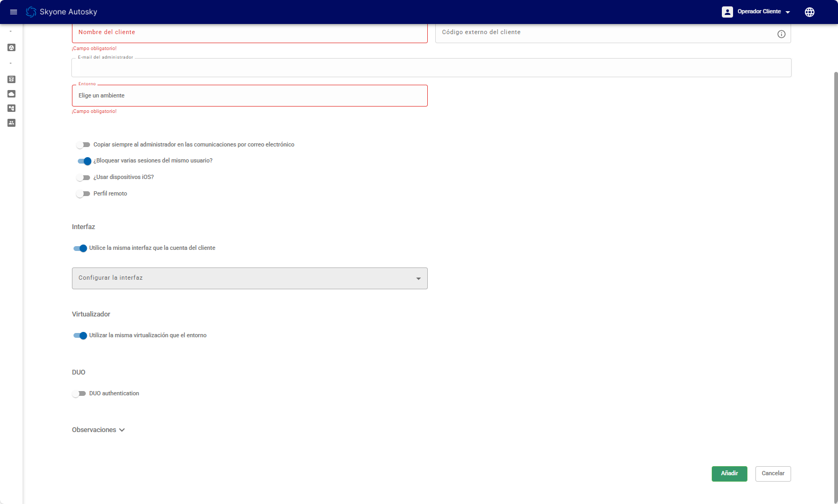Open the hierarchy tree sidebar icon
This screenshot has width=838, height=504.
click(x=11, y=108)
